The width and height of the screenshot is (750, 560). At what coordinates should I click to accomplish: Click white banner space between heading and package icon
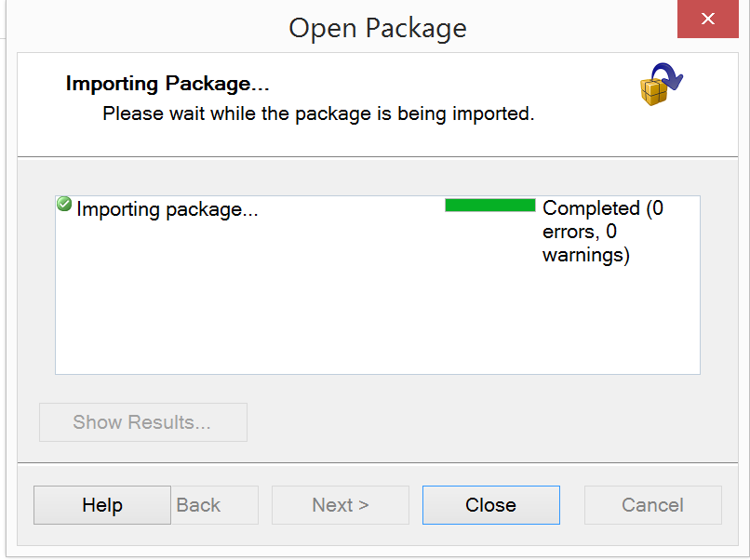[x=447, y=84]
